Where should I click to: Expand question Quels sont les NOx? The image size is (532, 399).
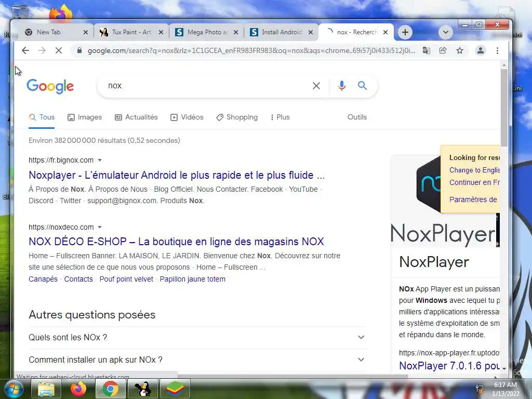coord(197,337)
